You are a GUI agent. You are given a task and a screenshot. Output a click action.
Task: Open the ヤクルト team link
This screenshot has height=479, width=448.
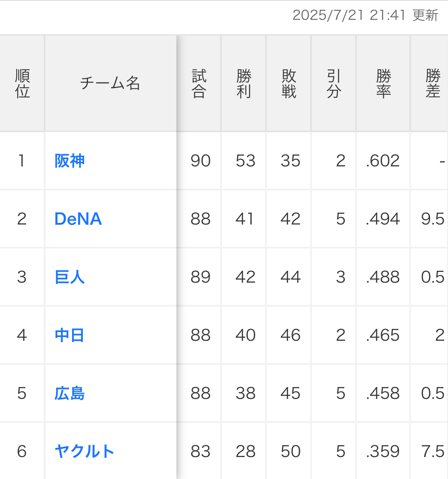(84, 452)
